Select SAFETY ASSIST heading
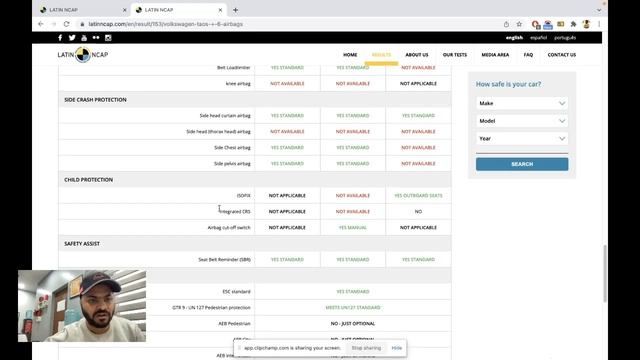The height and width of the screenshot is (360, 640). pos(82,244)
